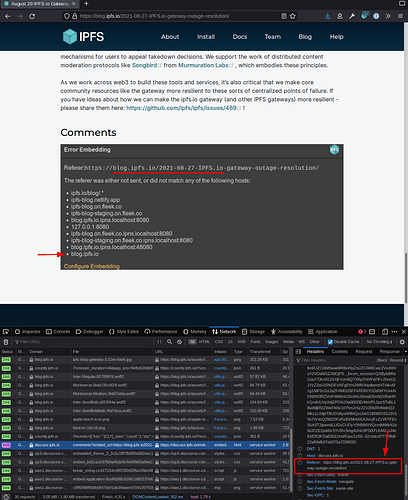Open the Install nav item
Image resolution: width=408 pixels, height=500 pixels.
click(x=206, y=37)
